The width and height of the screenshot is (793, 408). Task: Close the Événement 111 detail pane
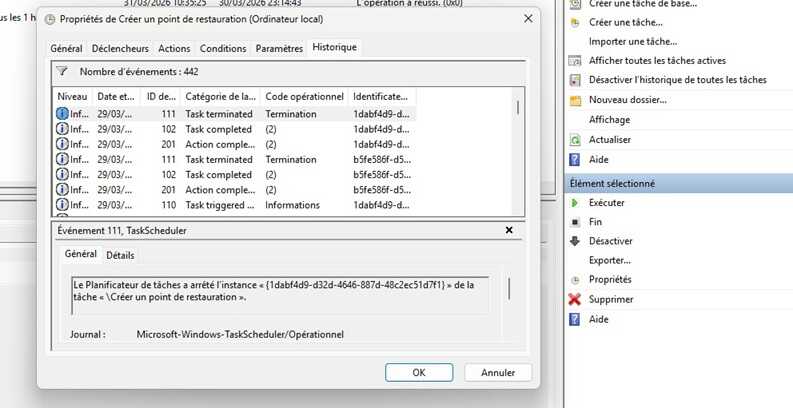[509, 230]
